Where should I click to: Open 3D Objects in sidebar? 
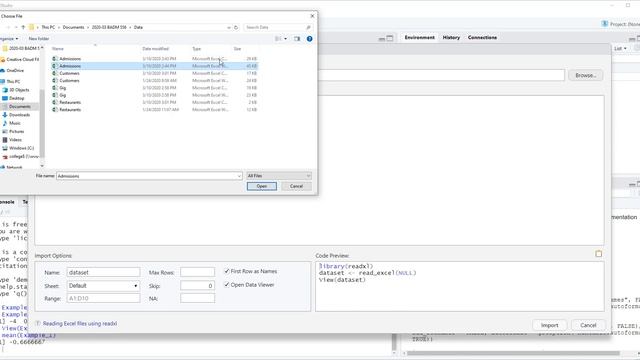pyautogui.click(x=19, y=90)
